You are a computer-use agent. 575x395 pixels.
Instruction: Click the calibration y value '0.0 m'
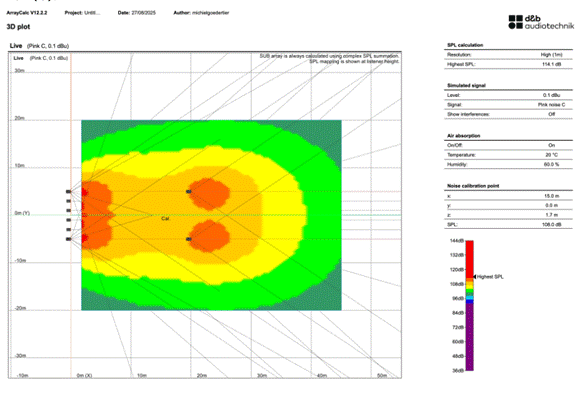551,205
